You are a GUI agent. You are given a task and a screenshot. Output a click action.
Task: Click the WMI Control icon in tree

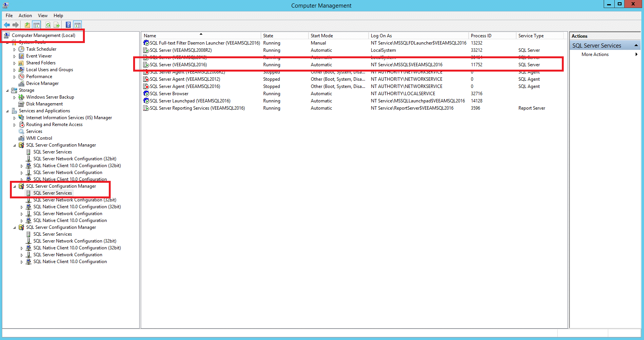pyautogui.click(x=21, y=138)
